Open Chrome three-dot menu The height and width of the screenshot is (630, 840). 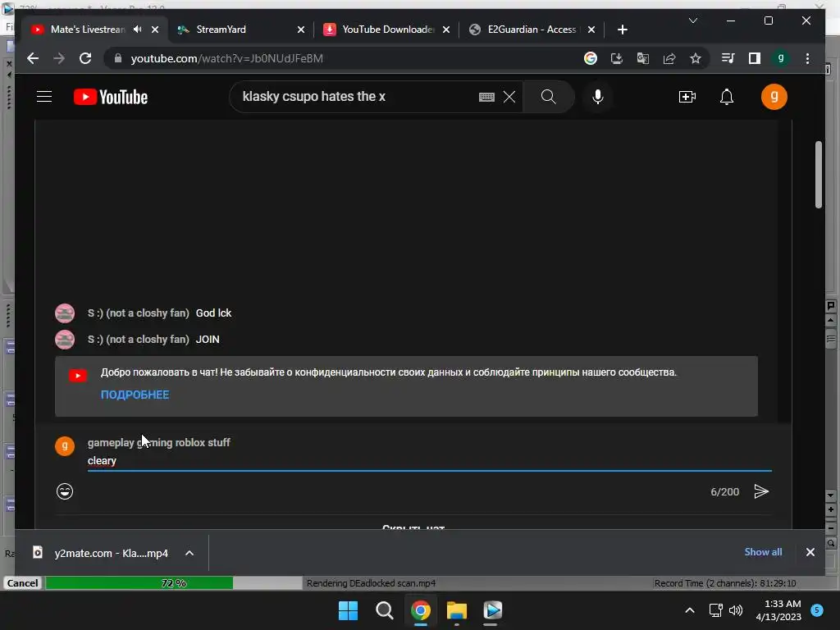[x=807, y=58]
